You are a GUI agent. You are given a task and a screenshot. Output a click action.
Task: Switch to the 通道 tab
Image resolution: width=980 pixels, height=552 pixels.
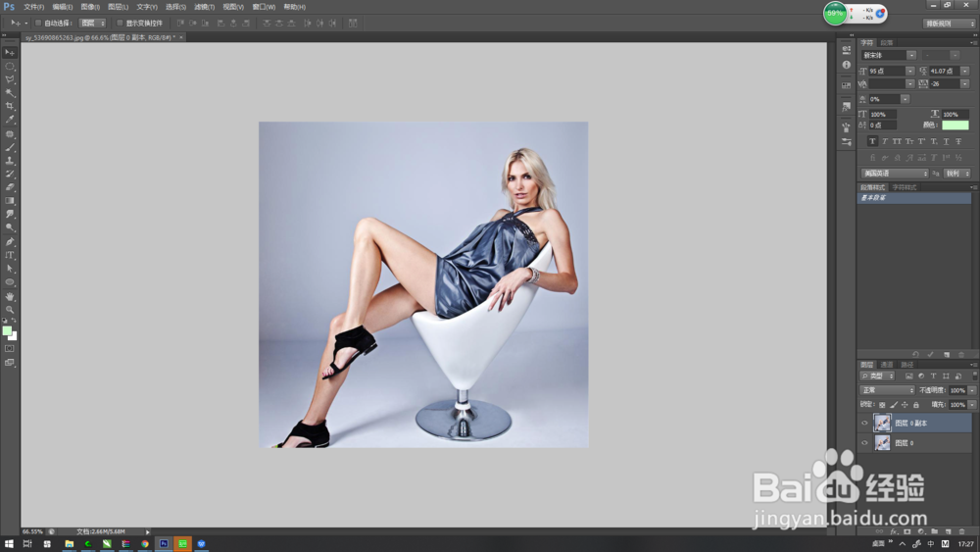tap(887, 365)
